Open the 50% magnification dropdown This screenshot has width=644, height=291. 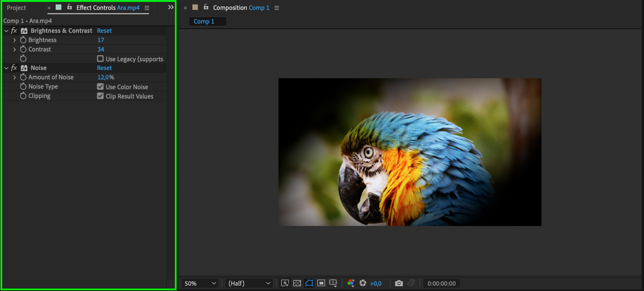[200, 283]
